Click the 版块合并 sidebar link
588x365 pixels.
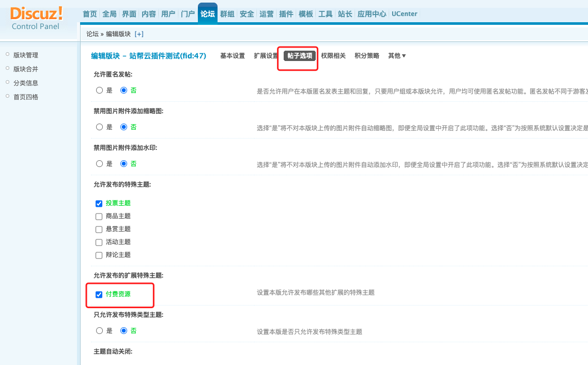(x=26, y=69)
